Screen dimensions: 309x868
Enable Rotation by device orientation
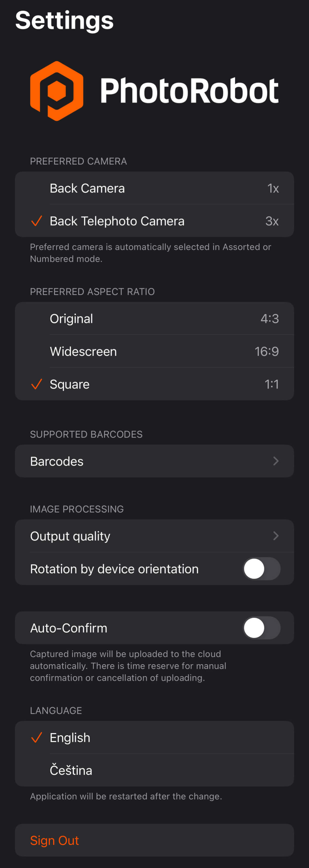[261, 568]
